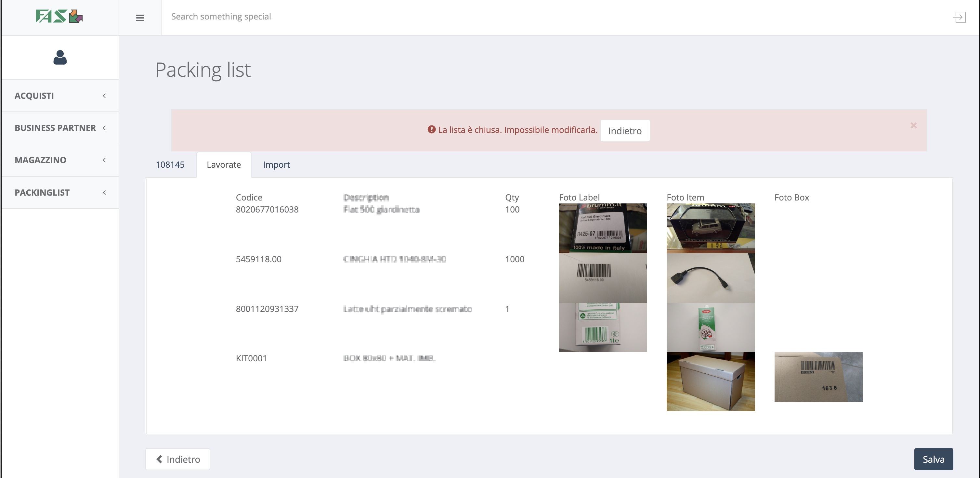980x478 pixels.
Task: Expand the BUSINESS PARTNER menu chevron
Action: click(x=104, y=128)
